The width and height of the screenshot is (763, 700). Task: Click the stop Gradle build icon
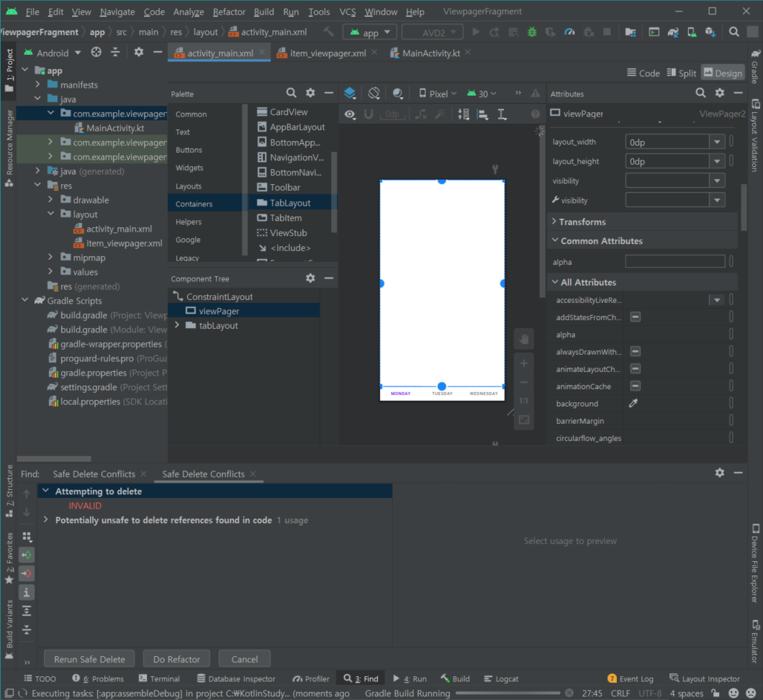pyautogui.click(x=569, y=694)
